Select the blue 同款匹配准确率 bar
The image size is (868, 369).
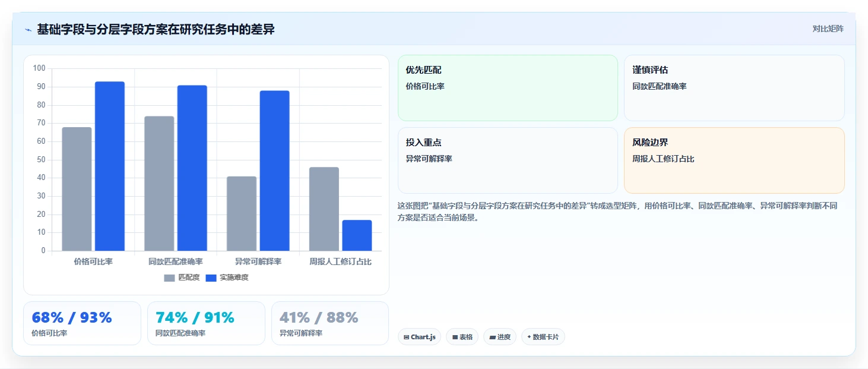[x=192, y=168]
